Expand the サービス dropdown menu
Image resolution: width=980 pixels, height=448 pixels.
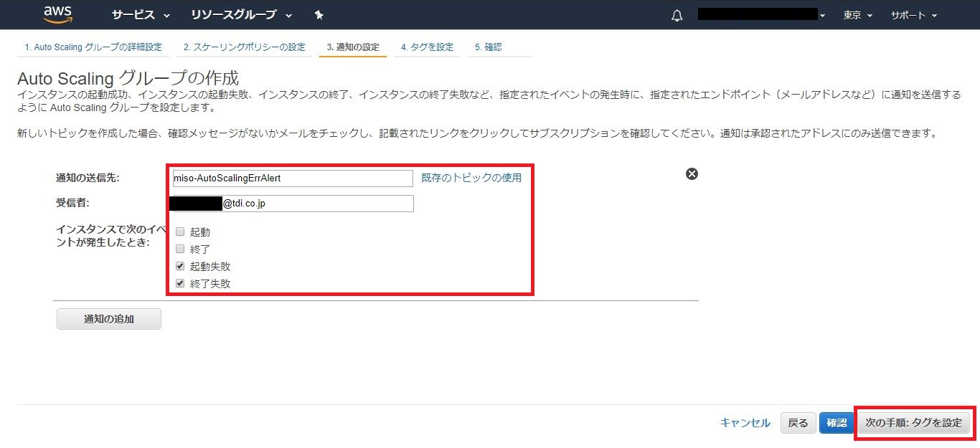pyautogui.click(x=141, y=15)
